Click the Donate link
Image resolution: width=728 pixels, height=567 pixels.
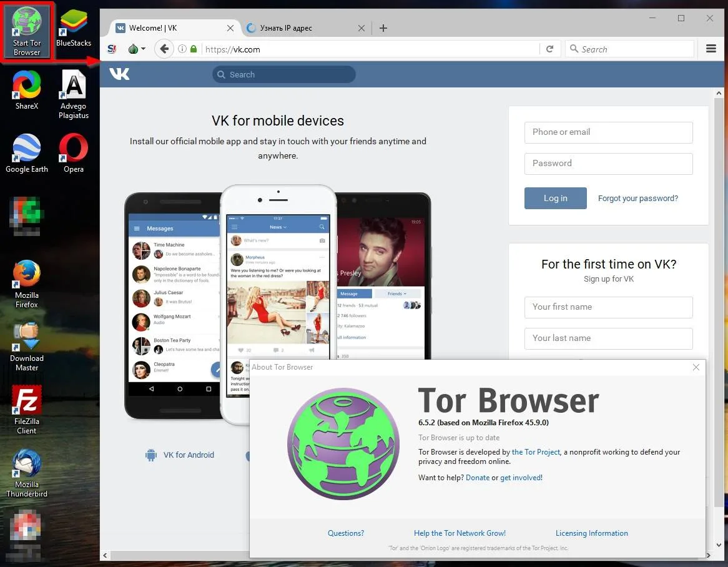(x=477, y=477)
